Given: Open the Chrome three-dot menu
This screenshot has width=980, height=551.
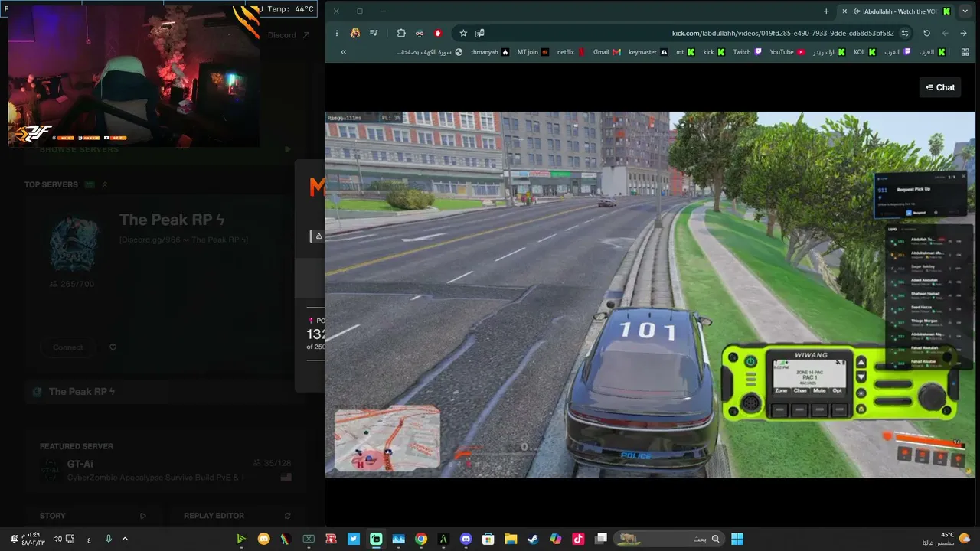Looking at the screenshot, I should coord(337,33).
